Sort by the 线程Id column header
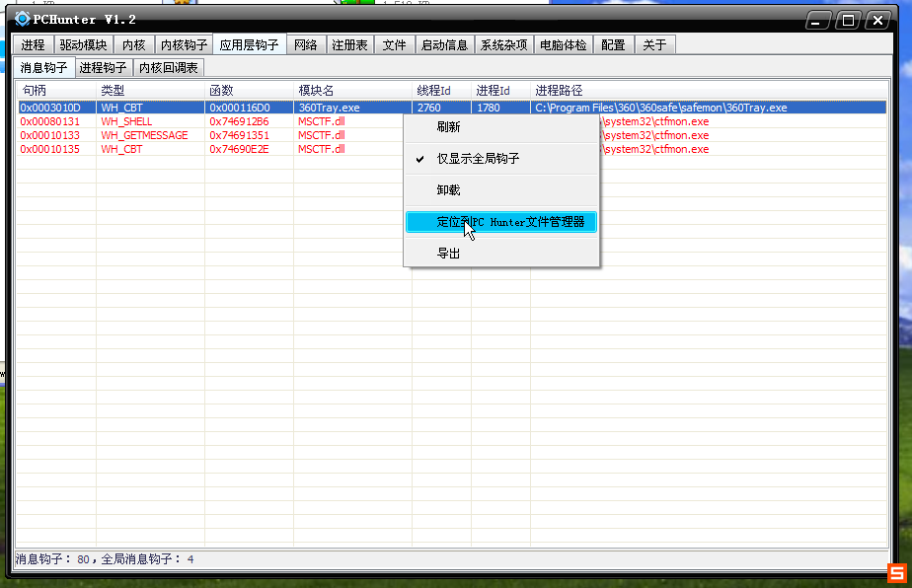 442,90
